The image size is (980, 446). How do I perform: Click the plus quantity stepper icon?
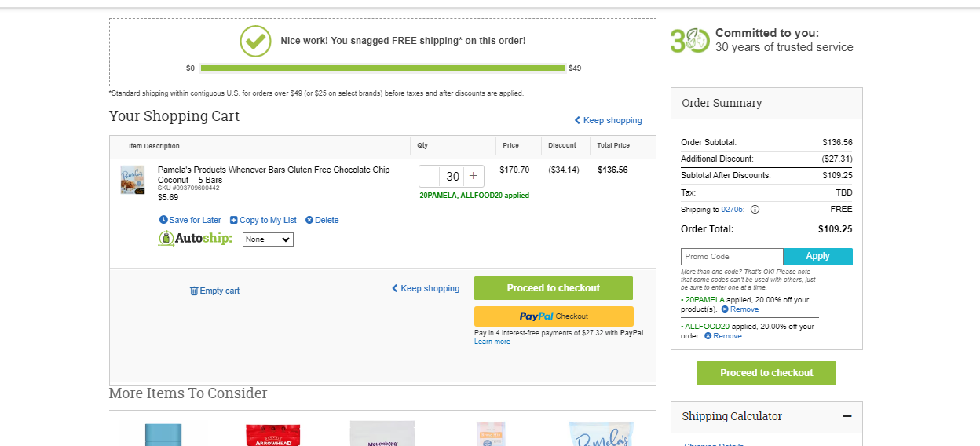[474, 177]
